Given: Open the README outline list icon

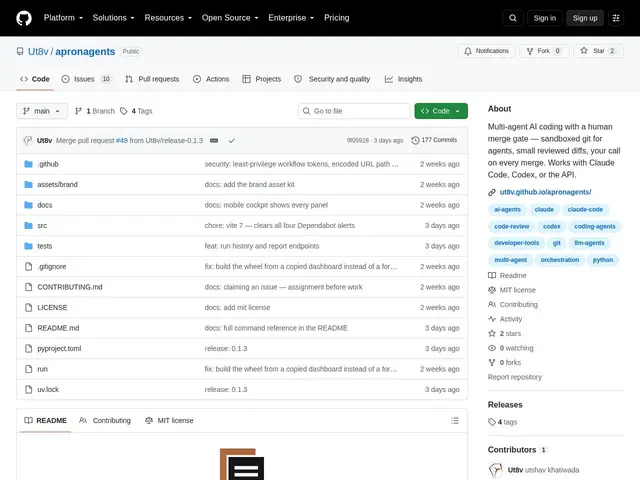Looking at the screenshot, I should click(x=455, y=420).
